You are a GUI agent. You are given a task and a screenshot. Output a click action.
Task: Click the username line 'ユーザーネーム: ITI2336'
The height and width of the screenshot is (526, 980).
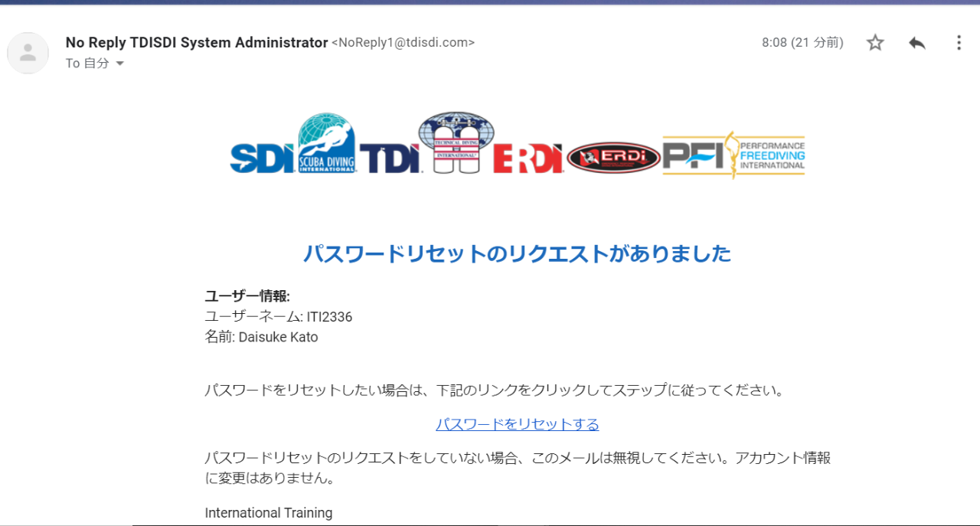(279, 317)
